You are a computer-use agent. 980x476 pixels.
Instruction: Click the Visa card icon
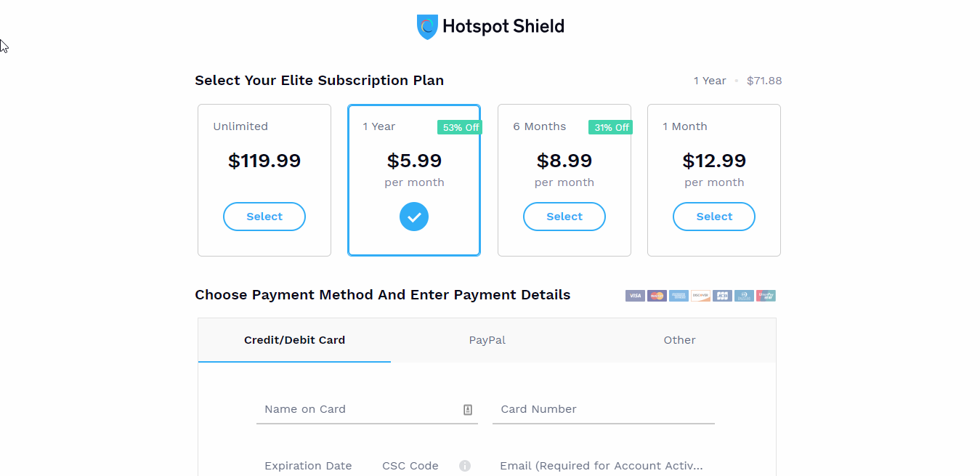click(x=635, y=296)
